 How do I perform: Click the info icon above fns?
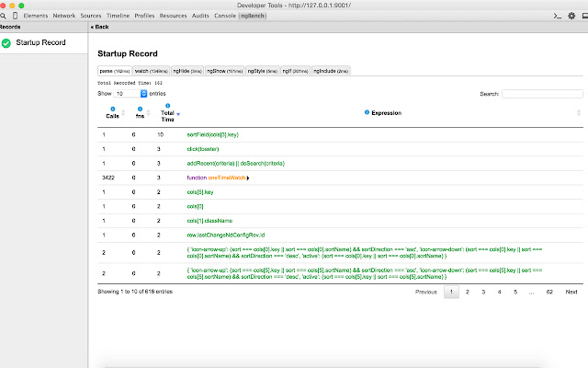pyautogui.click(x=140, y=109)
